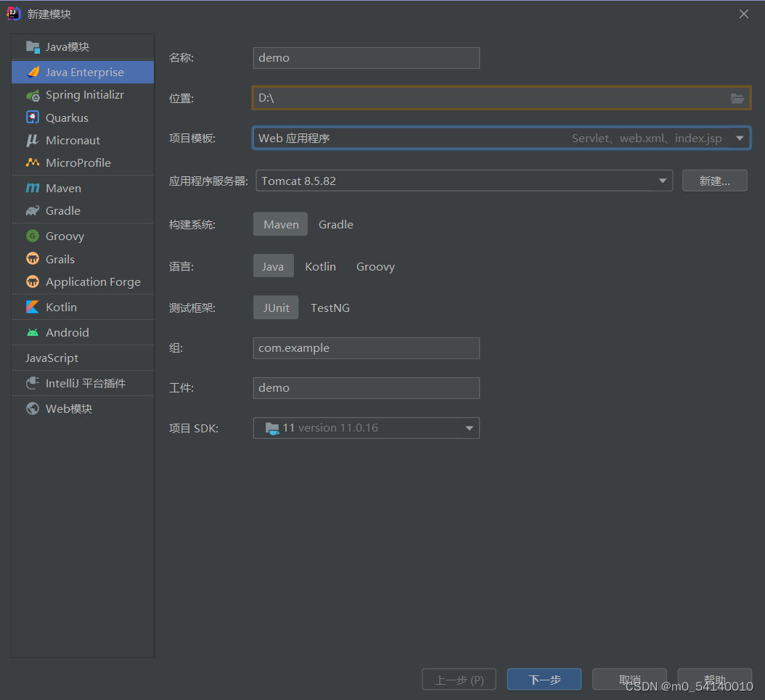The width and height of the screenshot is (765, 700).
Task: Select the Grails entry text
Action: (x=60, y=259)
